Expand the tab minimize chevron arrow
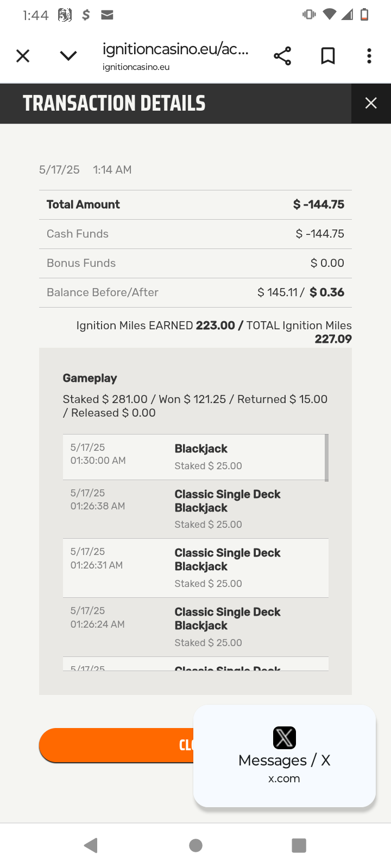 click(68, 56)
